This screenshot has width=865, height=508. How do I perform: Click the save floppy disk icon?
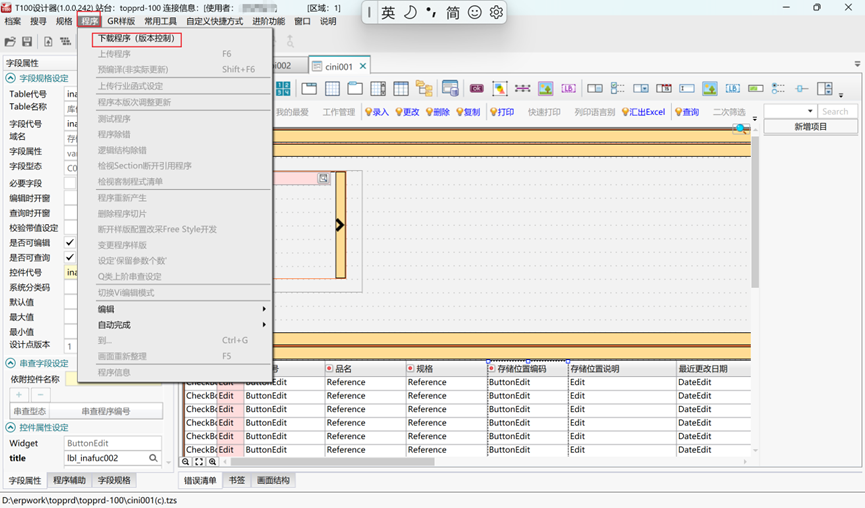pyautogui.click(x=26, y=41)
